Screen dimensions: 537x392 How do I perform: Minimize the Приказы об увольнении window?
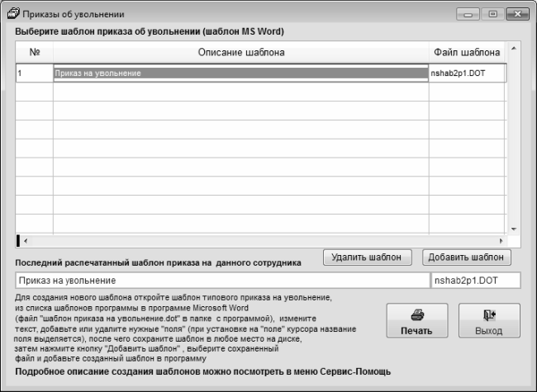click(x=472, y=15)
